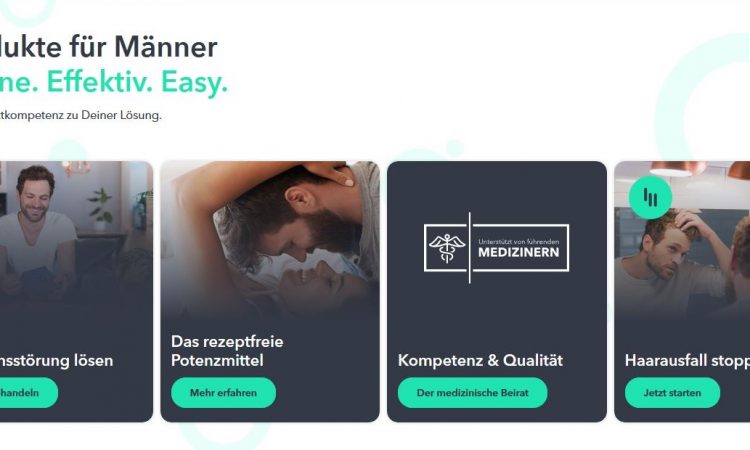Click the "Jetzt starten" button

pos(672,393)
